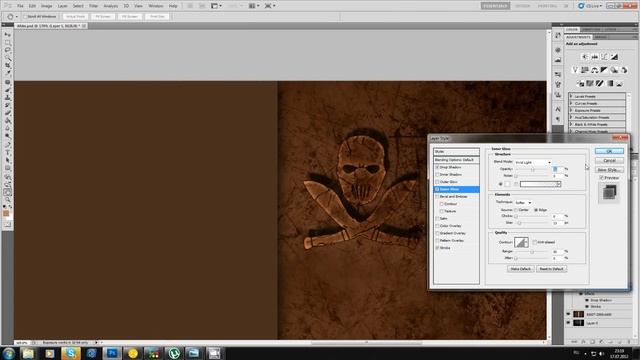Viewport: 640px width, 360px height.
Task: Open the Window menu
Action: tap(156, 6)
